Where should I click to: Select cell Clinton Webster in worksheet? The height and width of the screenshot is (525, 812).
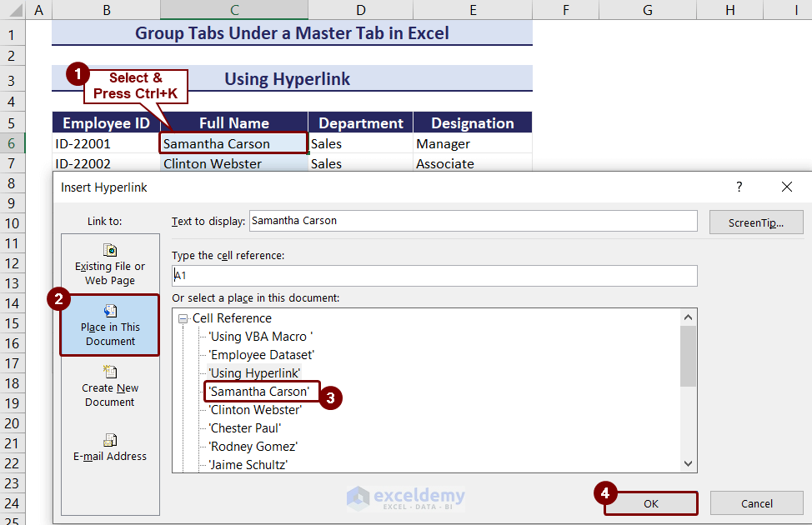tap(233, 163)
